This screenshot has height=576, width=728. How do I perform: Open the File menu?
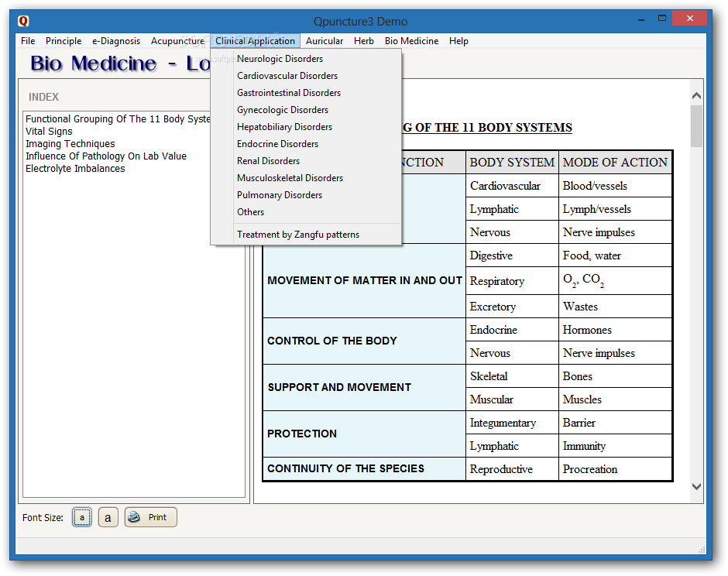[x=28, y=41]
